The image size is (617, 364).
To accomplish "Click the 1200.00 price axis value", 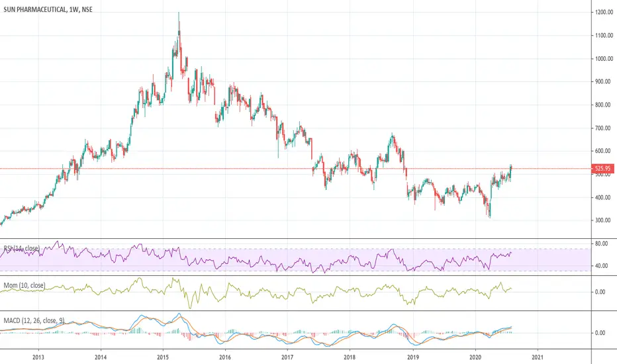I will (604, 12).
